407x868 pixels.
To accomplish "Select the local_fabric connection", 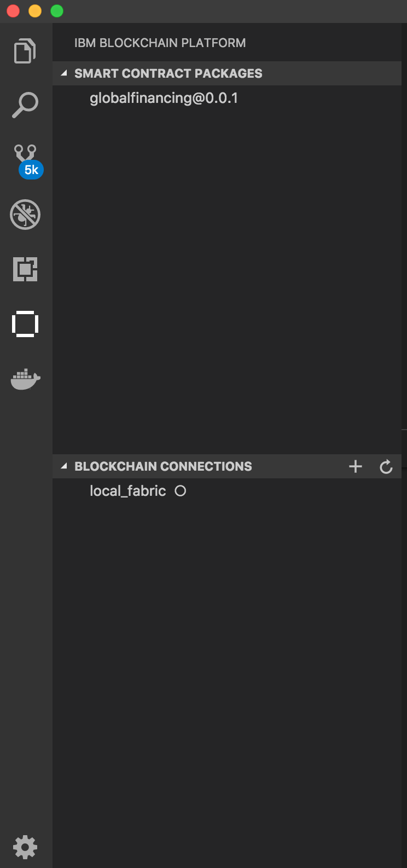I will 128,491.
